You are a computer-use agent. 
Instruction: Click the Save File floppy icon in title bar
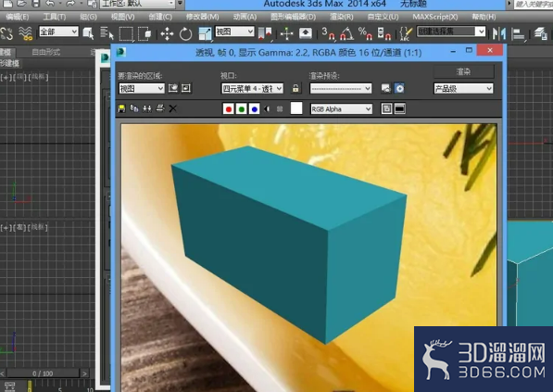[x=35, y=4]
